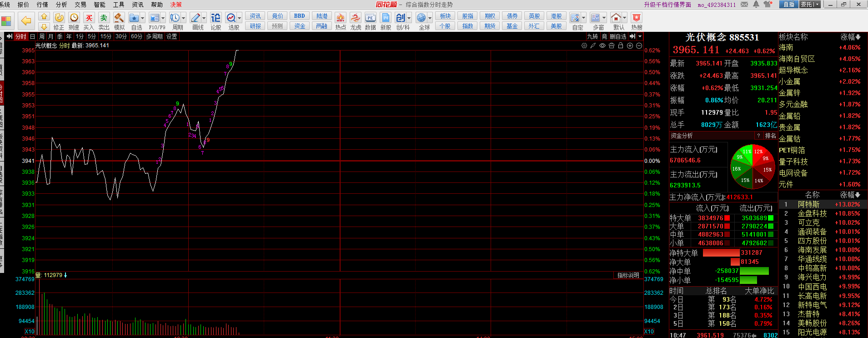The image size is (868, 338).
Task: Expand the 自定 dropdown arrow
Action: (x=583, y=18)
